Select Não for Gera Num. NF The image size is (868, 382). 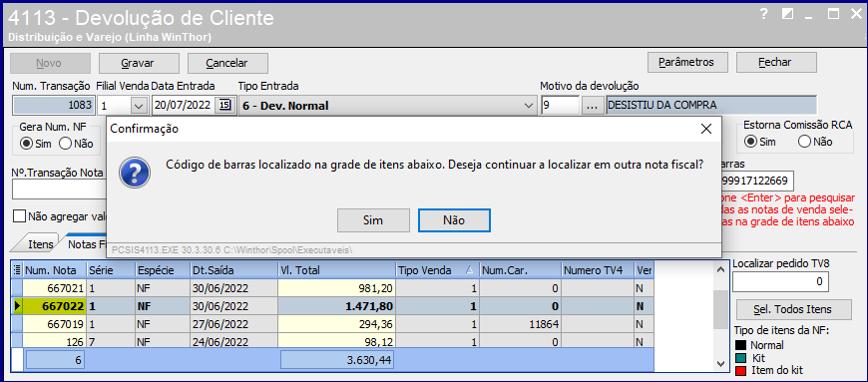pos(65,144)
